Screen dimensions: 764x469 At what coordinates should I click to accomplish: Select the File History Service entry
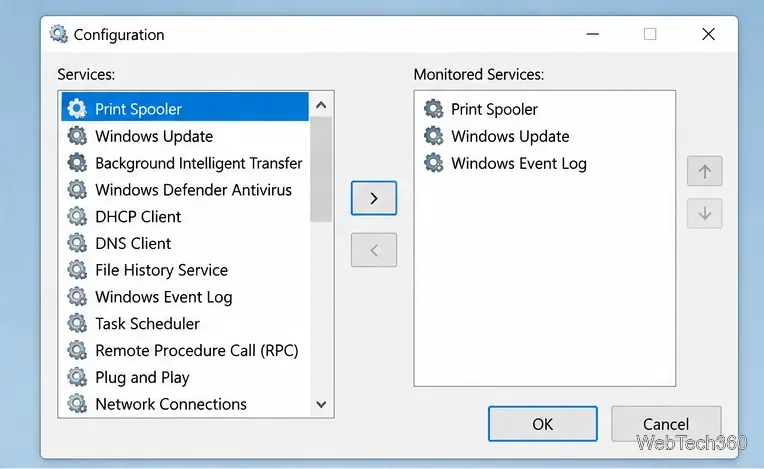(185, 270)
